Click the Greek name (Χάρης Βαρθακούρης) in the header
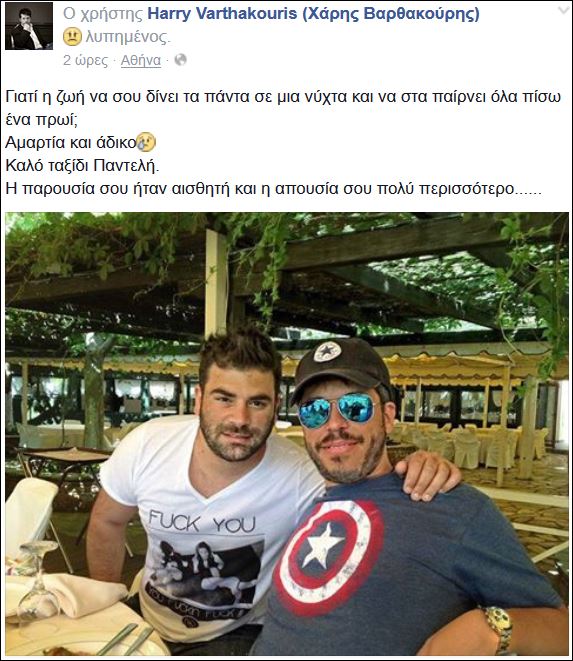The height and width of the screenshot is (661, 573). pos(391,14)
